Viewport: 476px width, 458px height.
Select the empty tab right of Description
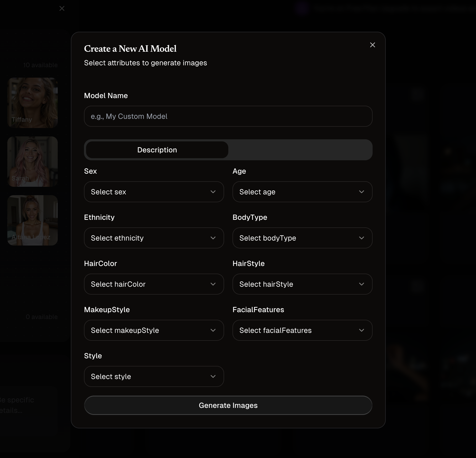point(300,150)
